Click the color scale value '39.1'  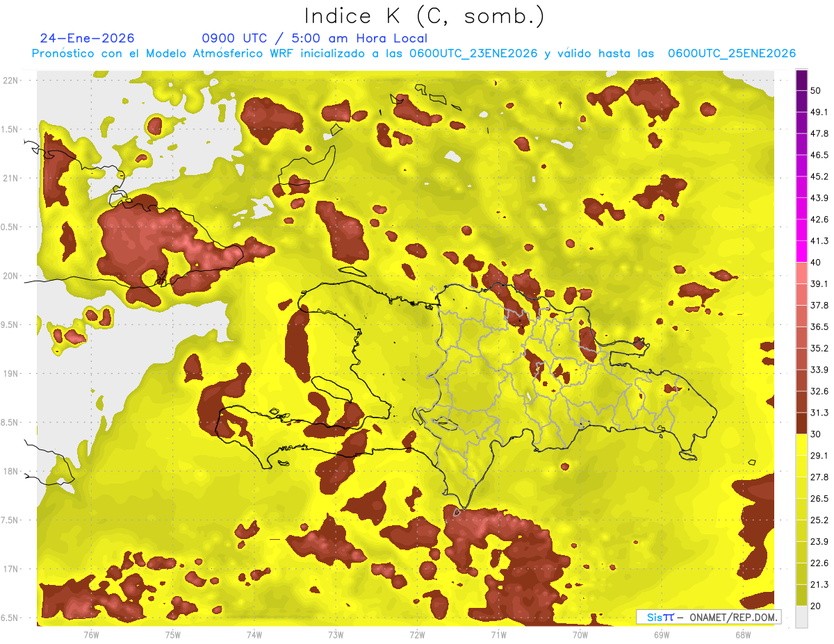click(x=819, y=283)
